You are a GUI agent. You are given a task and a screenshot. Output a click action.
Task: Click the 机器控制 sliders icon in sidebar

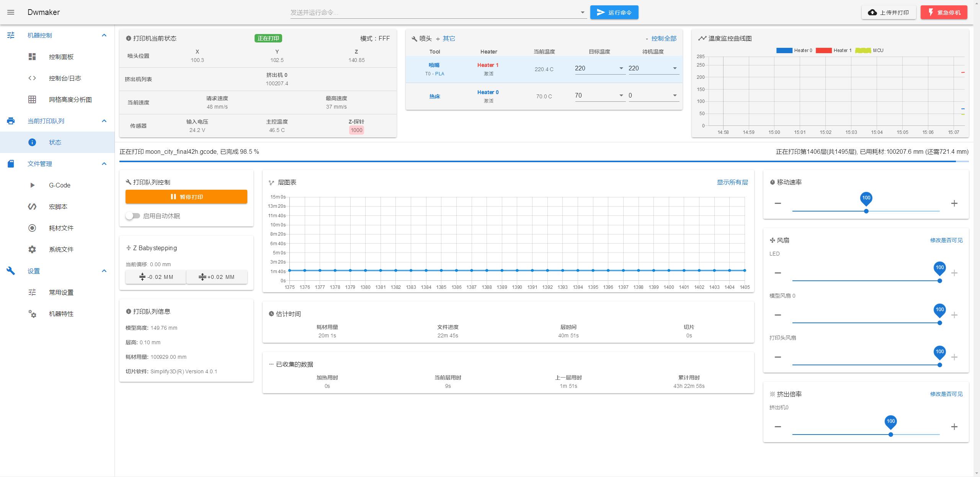[x=11, y=35]
